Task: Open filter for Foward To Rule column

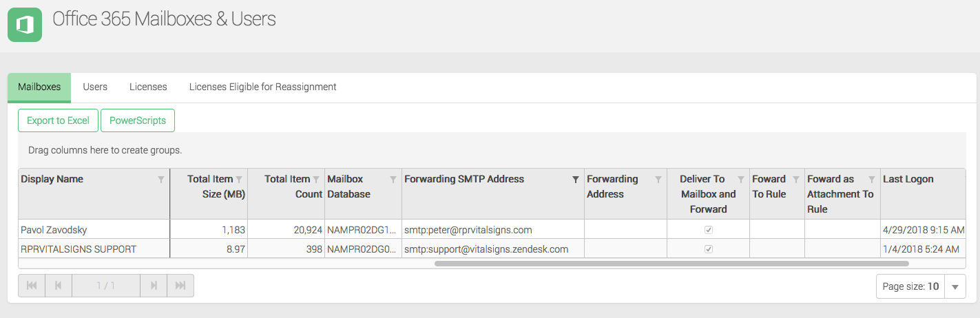Action: coord(796,180)
